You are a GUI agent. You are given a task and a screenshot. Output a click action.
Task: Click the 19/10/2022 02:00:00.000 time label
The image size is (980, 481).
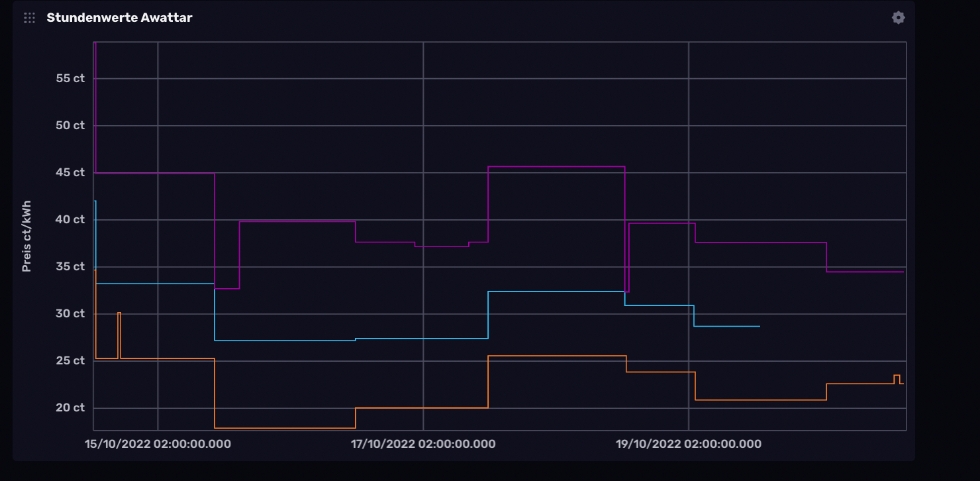tap(689, 444)
